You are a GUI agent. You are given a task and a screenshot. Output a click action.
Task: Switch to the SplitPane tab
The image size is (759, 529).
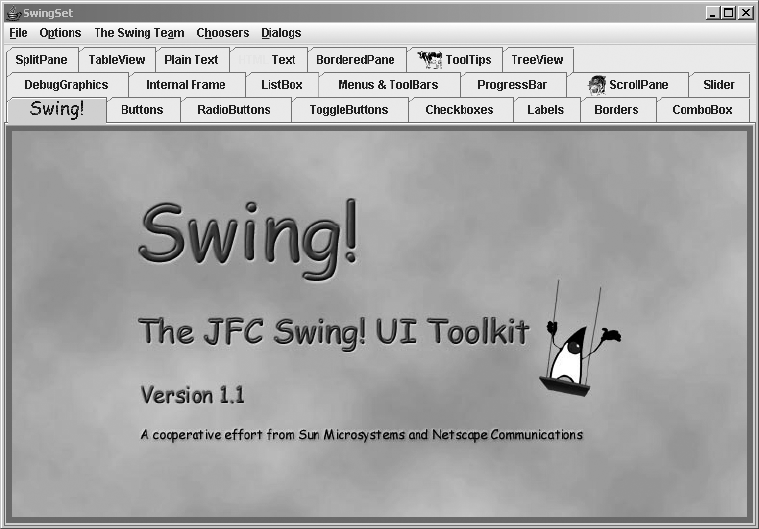42,60
